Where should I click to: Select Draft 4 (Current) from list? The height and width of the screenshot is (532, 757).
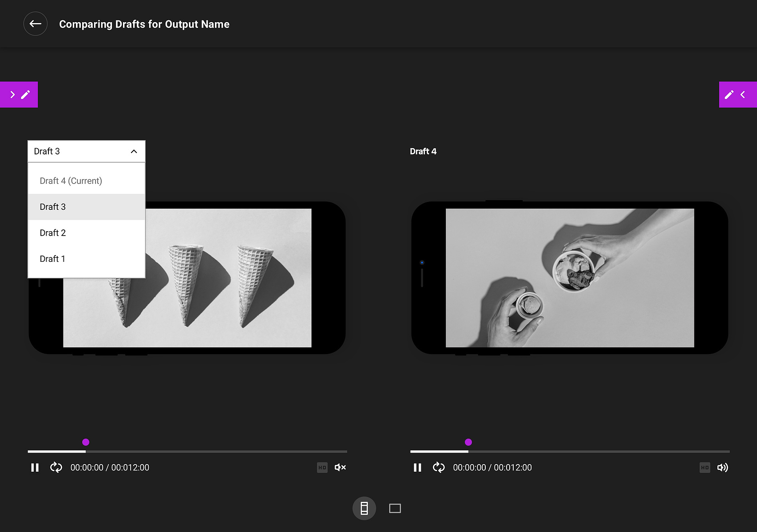[x=87, y=181]
